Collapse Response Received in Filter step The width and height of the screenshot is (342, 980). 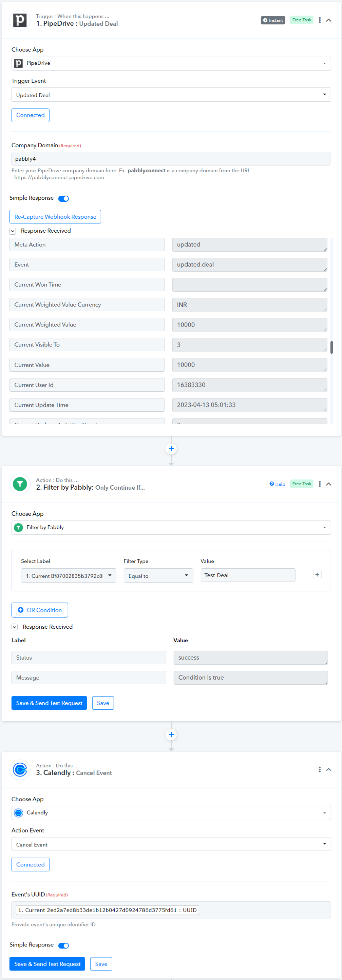click(x=15, y=627)
